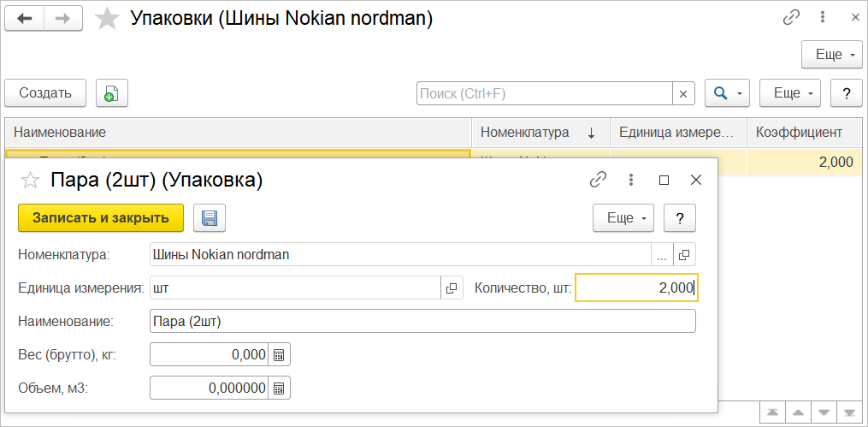Expand the search options dropdown
Viewport: 868px width, 427px height.
(727, 93)
